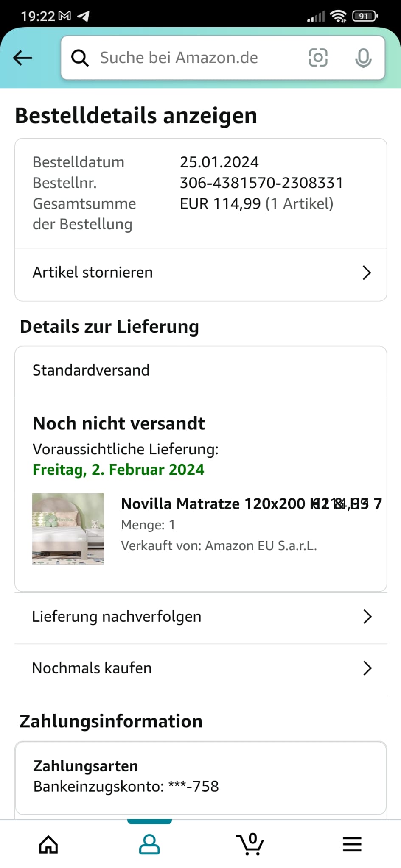
Task: Tap the Novilla mattress thumbnail
Action: click(x=68, y=529)
